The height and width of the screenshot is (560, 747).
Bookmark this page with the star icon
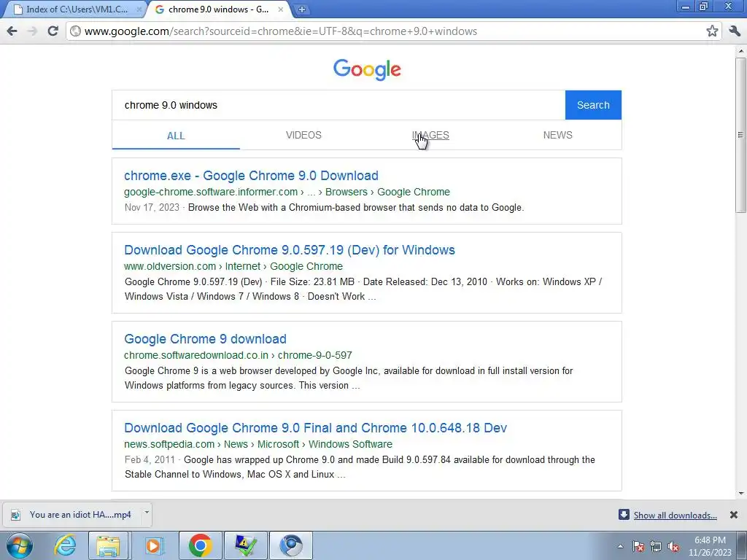tap(712, 31)
